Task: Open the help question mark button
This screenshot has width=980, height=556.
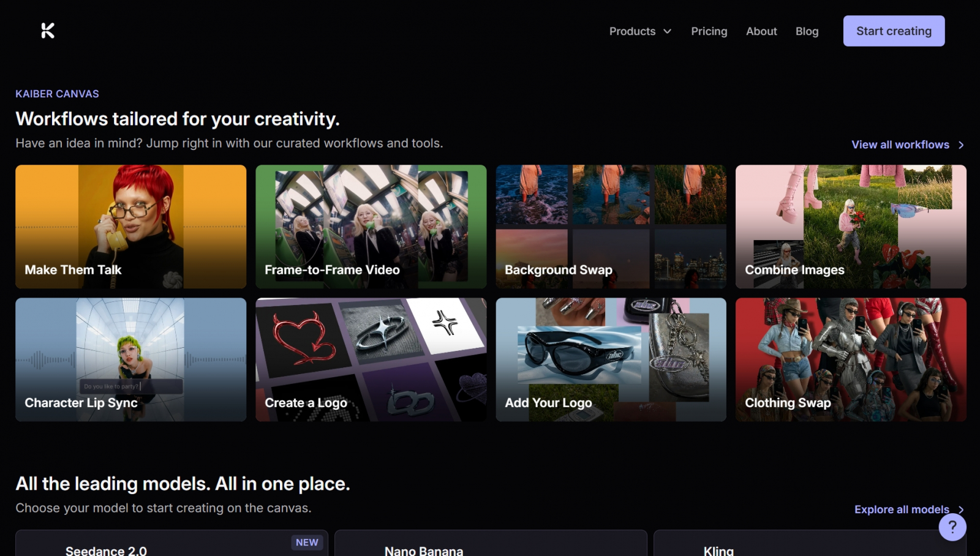Action: click(952, 527)
